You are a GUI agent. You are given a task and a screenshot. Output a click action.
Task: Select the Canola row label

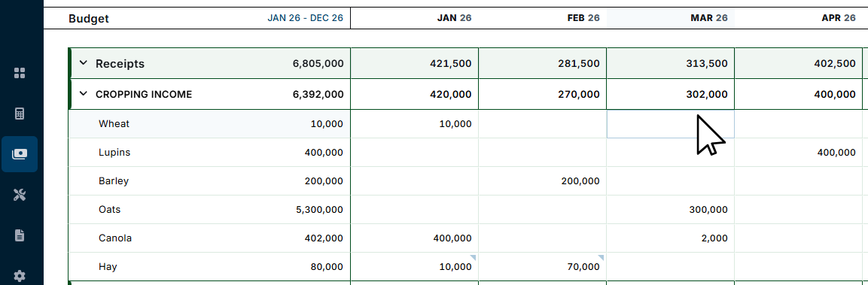115,238
